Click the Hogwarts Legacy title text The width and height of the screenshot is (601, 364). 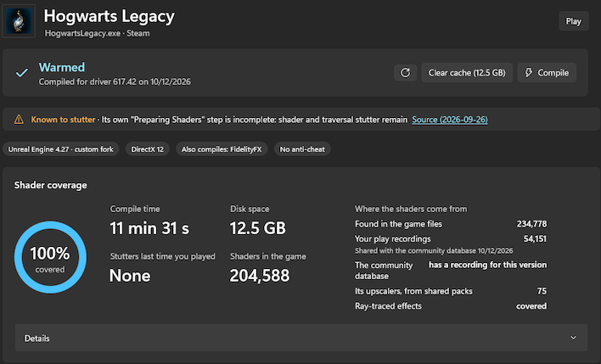click(110, 16)
